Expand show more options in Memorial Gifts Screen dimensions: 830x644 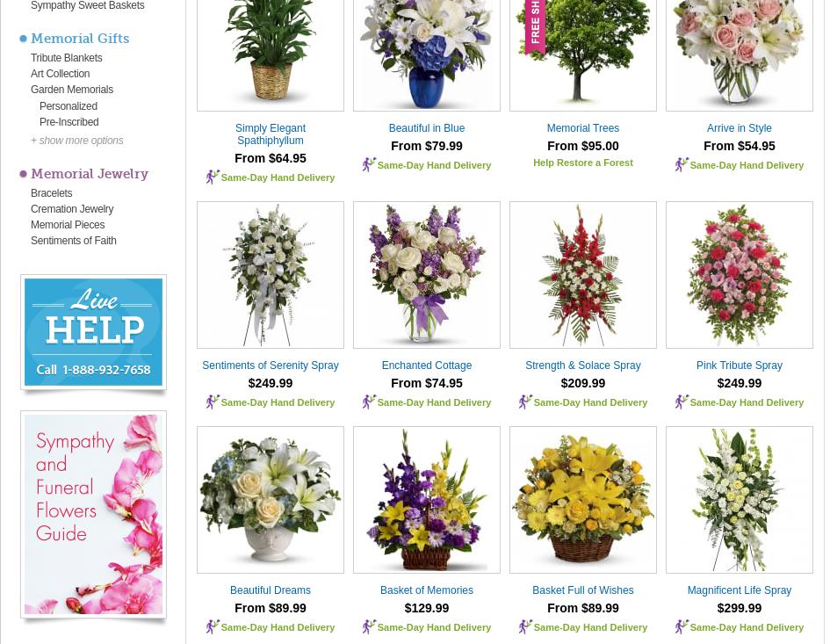(76, 141)
